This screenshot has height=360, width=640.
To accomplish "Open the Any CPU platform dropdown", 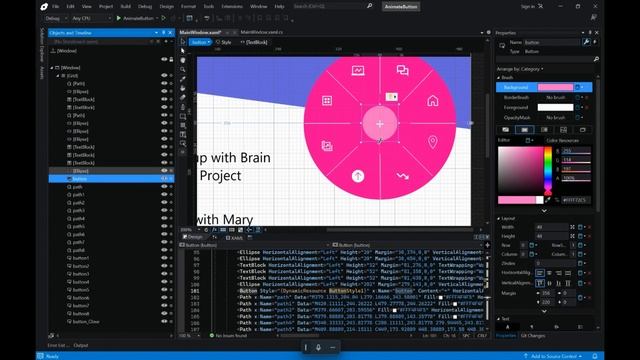I will click(x=91, y=18).
